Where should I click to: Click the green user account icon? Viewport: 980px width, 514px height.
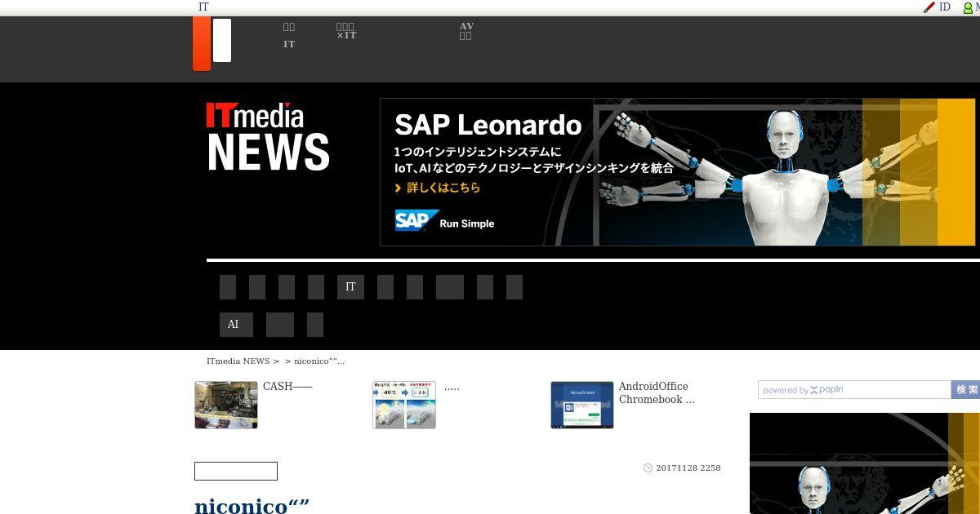coord(968,8)
